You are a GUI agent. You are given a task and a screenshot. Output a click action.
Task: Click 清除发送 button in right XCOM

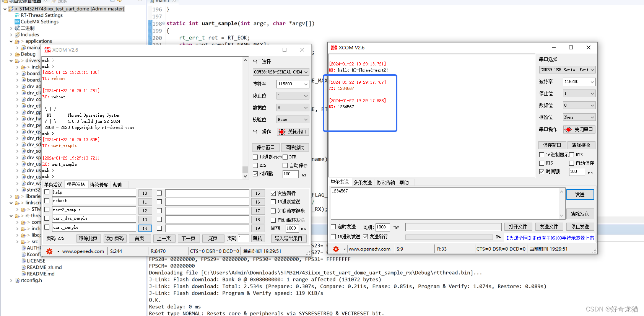[x=580, y=214]
